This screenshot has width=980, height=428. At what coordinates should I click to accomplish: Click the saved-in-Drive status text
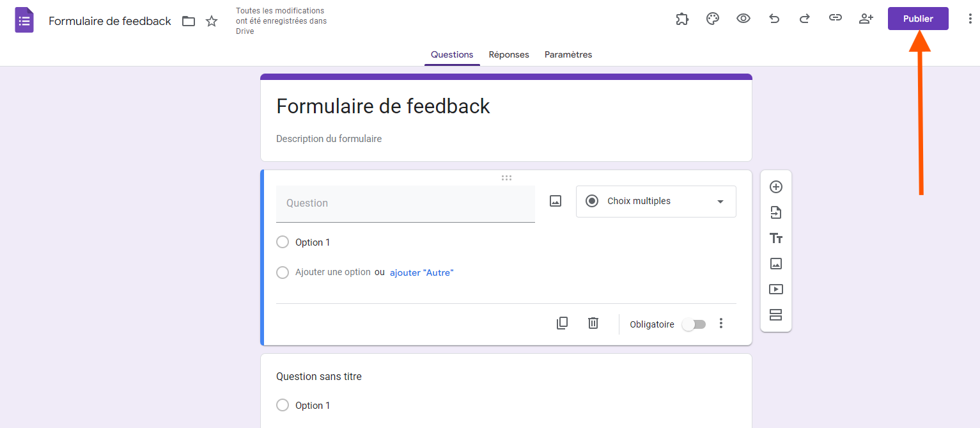tap(281, 21)
